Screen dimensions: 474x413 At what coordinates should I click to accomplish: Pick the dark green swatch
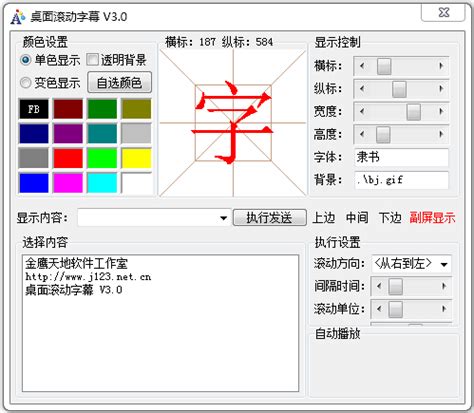[102, 109]
